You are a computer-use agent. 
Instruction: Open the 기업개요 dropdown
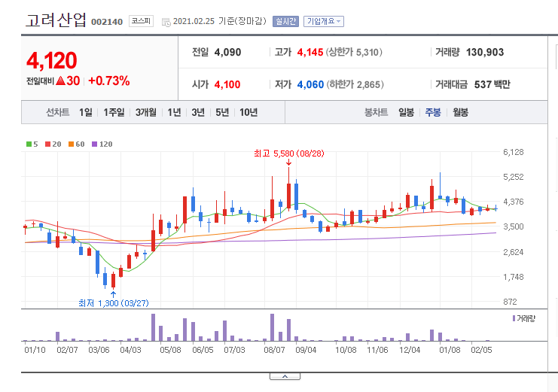point(324,21)
